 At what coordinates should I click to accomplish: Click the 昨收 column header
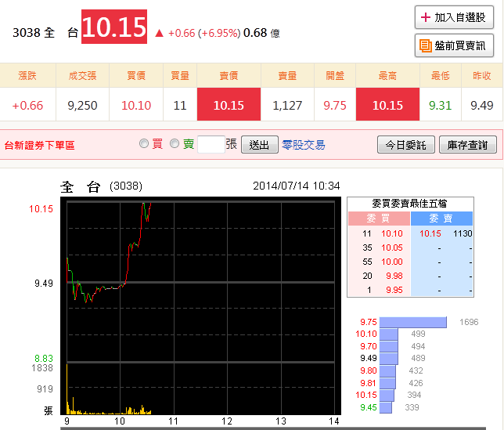pos(482,75)
